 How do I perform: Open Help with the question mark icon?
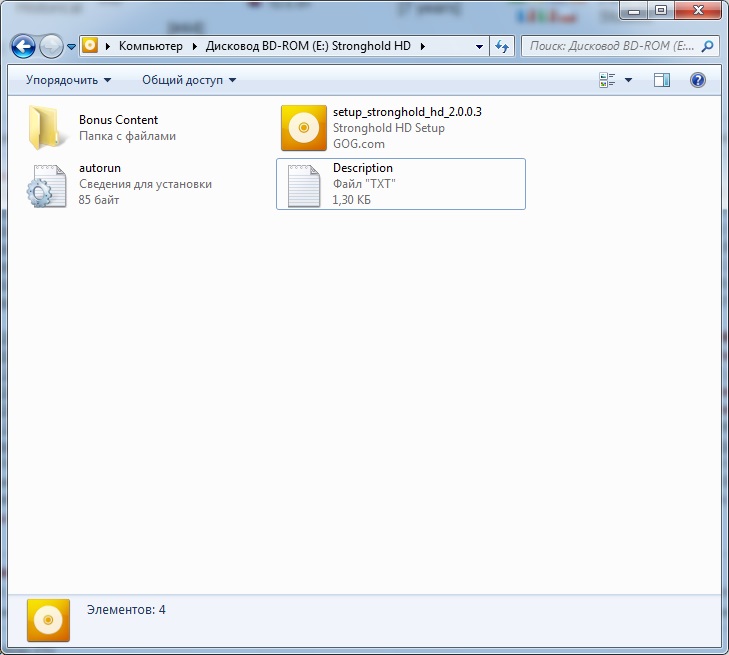[x=697, y=80]
